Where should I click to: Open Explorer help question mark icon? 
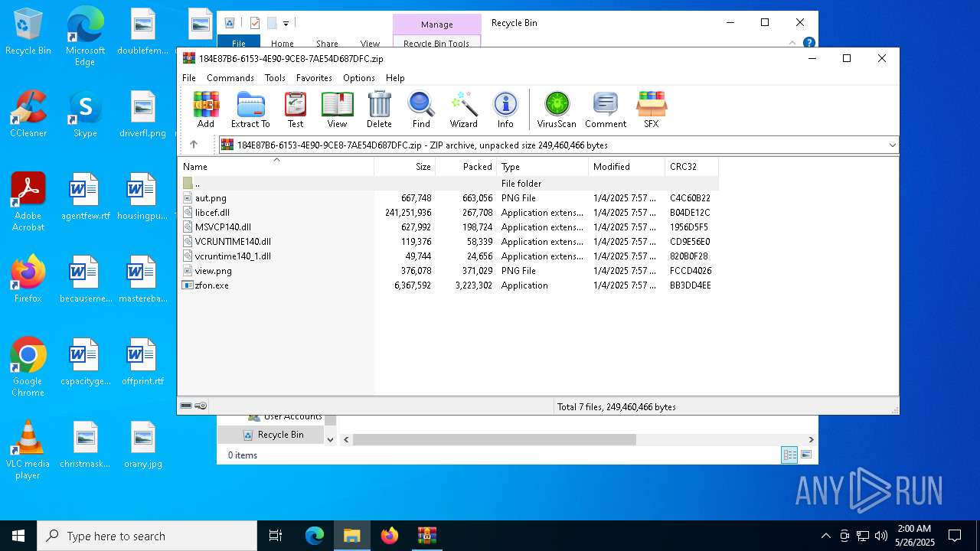(809, 43)
